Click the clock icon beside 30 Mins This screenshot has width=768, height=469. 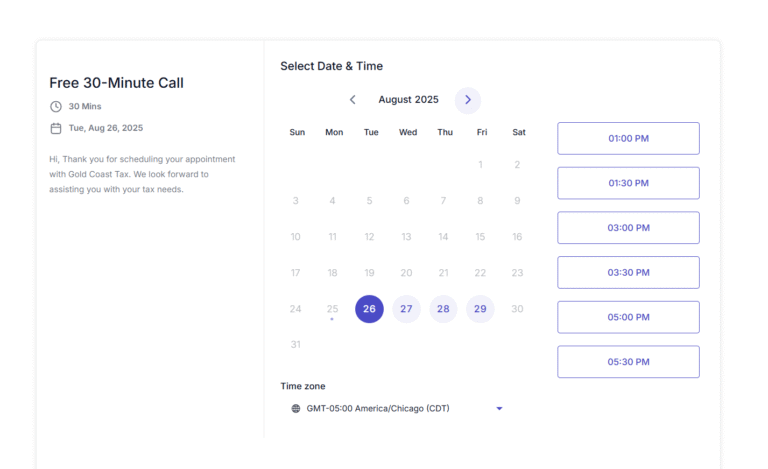[56, 107]
